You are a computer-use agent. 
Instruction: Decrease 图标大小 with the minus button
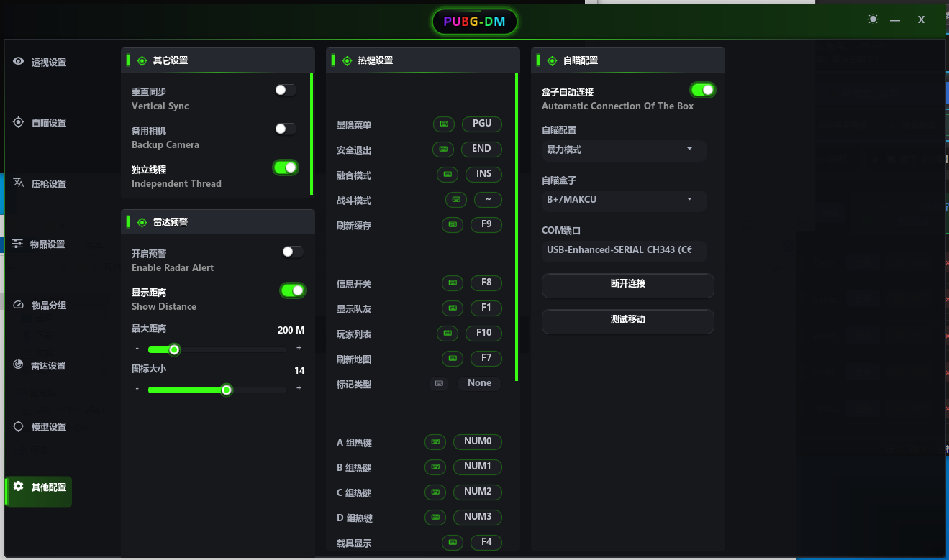point(137,389)
